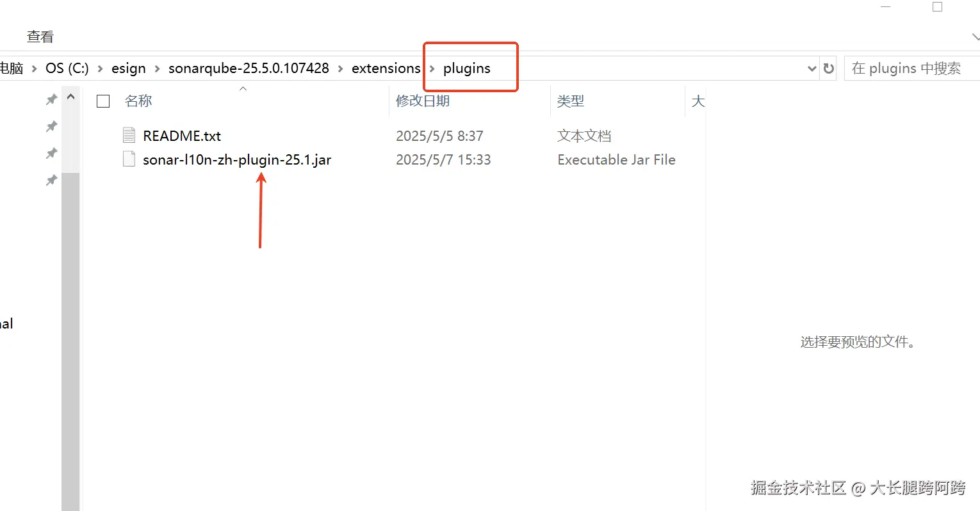Click the README.txt file icon
The height and width of the screenshot is (511, 980).
pyautogui.click(x=129, y=135)
